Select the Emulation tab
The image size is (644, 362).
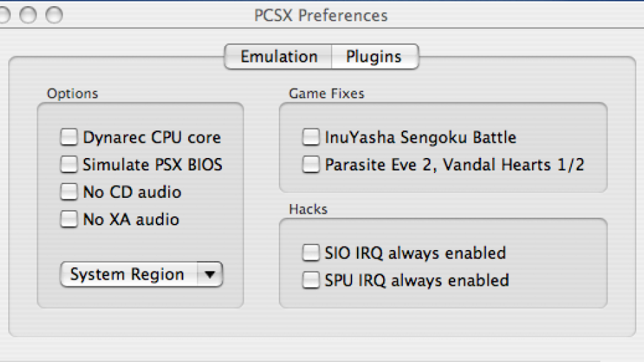point(279,56)
